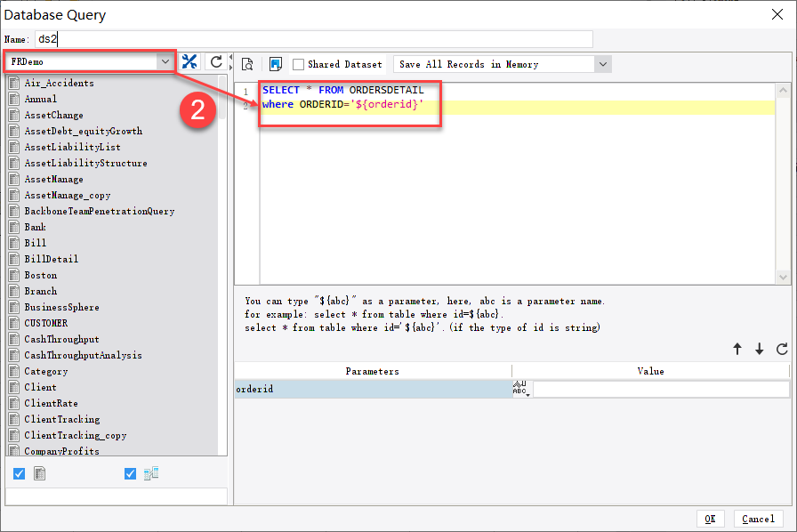Image resolution: width=797 pixels, height=532 pixels.
Task: Click the table view icon next to left checkbox
Action: tap(39, 473)
